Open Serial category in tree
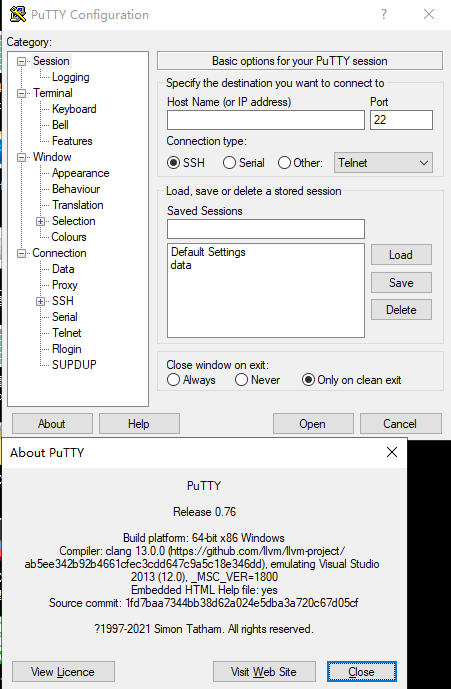Viewport: 451px width, 689px height. pyautogui.click(x=64, y=317)
